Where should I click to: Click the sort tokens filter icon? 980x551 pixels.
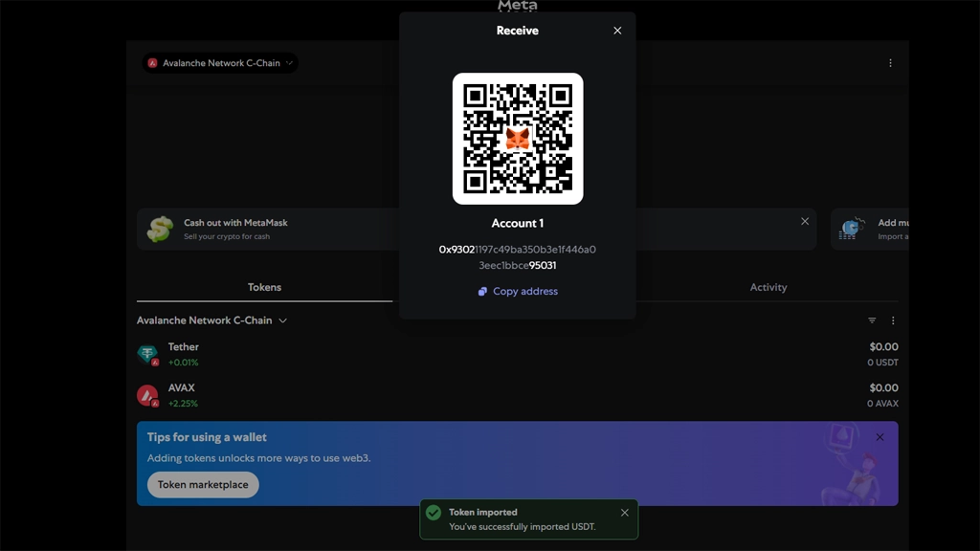pyautogui.click(x=872, y=320)
